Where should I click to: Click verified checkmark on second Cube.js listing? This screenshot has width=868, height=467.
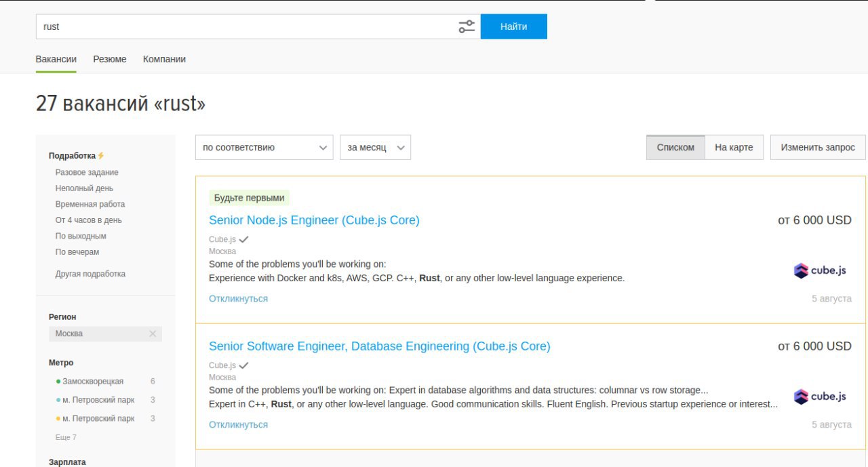coord(244,365)
